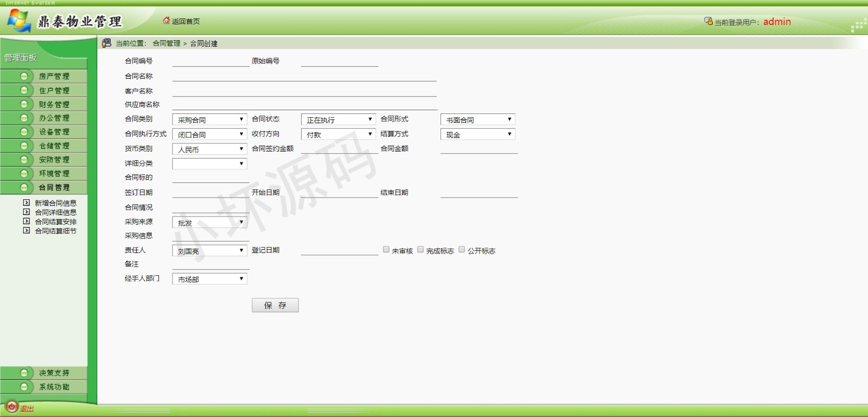Click the 客户名称 input field
This screenshot has height=417, width=868.
tap(304, 91)
